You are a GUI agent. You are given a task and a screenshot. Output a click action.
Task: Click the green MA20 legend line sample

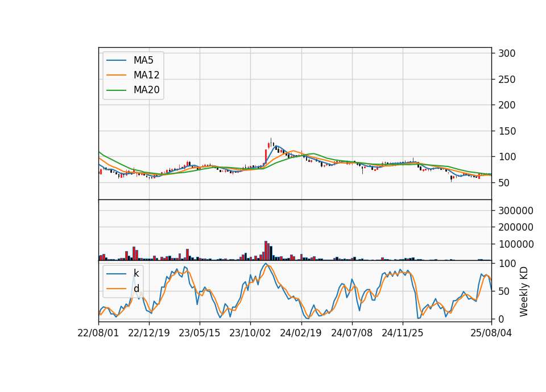[x=116, y=90]
